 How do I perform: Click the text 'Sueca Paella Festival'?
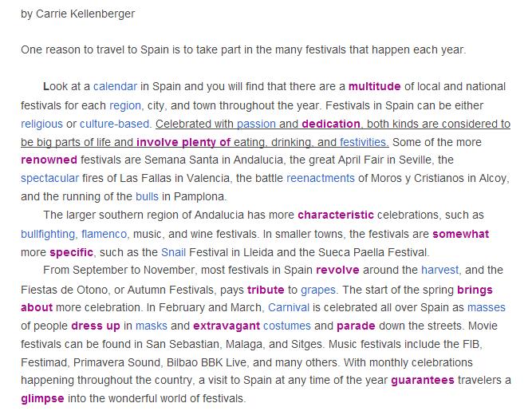pyautogui.click(x=372, y=252)
